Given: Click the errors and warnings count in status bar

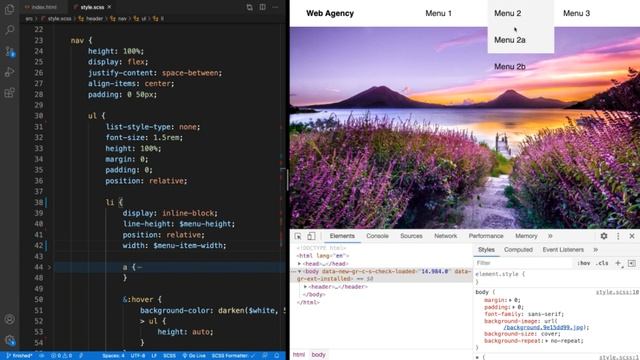Looking at the screenshot, I should 61,356.
